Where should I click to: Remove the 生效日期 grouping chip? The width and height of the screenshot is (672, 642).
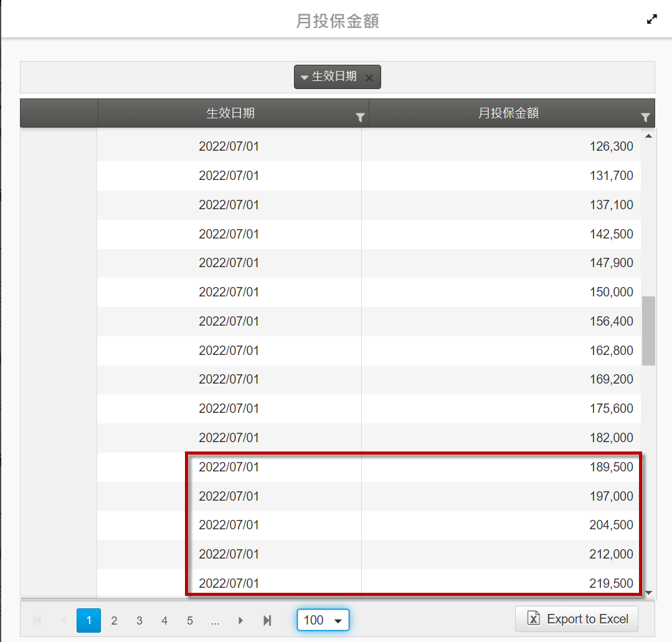coord(369,78)
